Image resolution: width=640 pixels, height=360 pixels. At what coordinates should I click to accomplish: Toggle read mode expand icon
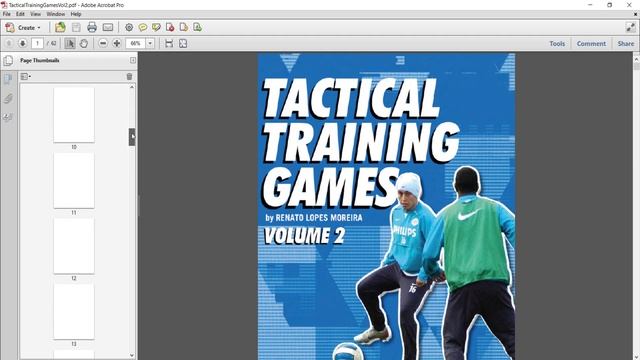(631, 27)
